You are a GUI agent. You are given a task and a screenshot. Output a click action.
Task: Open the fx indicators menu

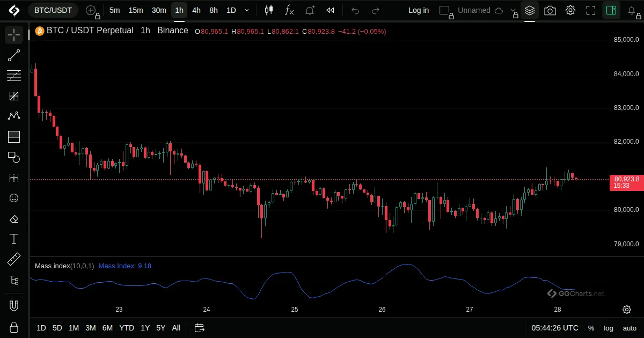click(x=289, y=10)
